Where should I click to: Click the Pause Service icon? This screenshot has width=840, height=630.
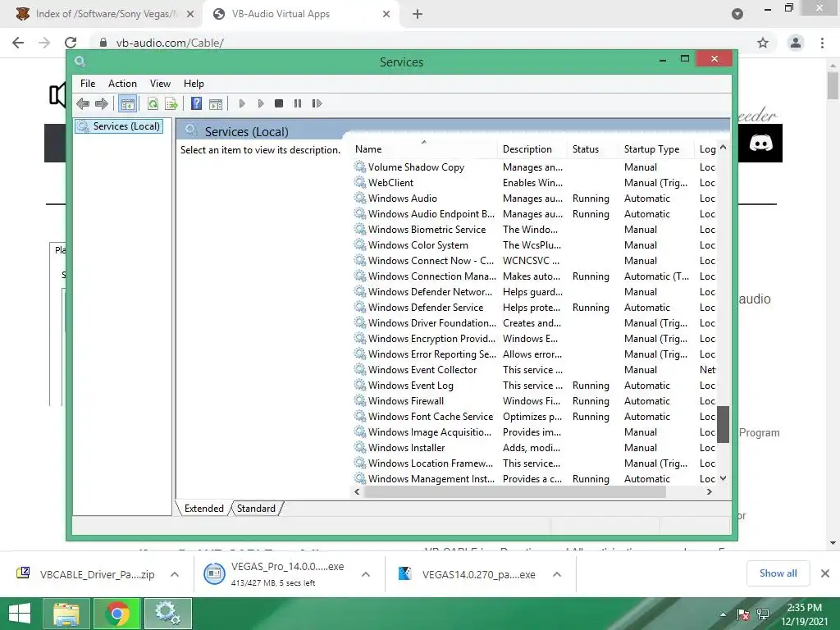coord(298,103)
